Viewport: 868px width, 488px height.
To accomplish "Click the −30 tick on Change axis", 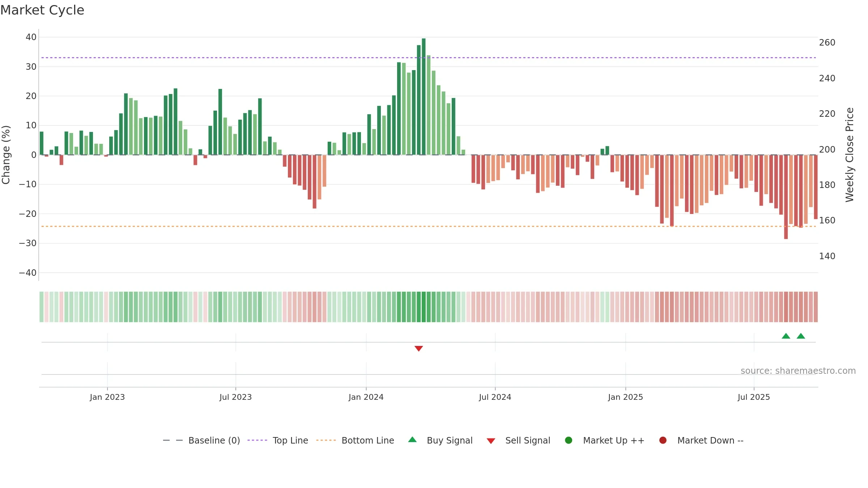I will [x=28, y=243].
